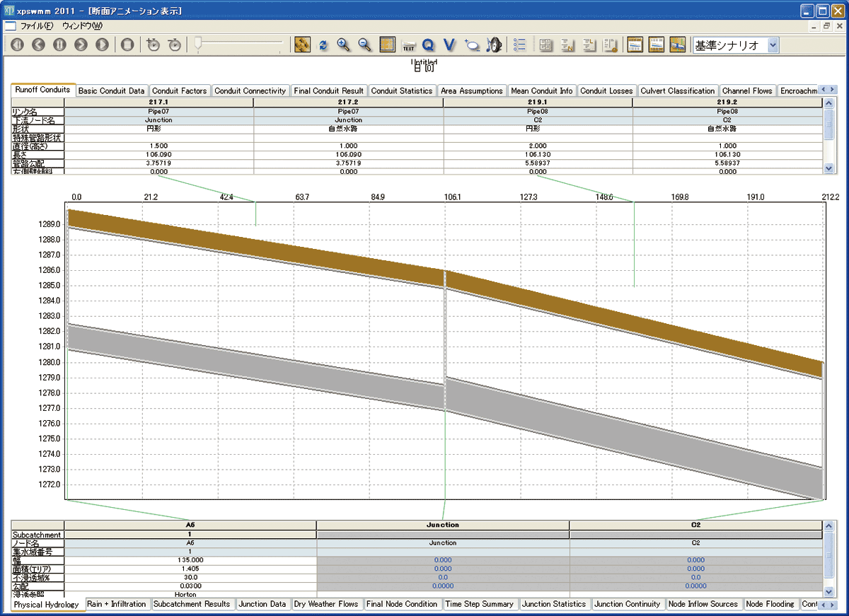Screen dimensions: 849x616
Task: Jump to animation start with rewind button
Action: [x=17, y=45]
